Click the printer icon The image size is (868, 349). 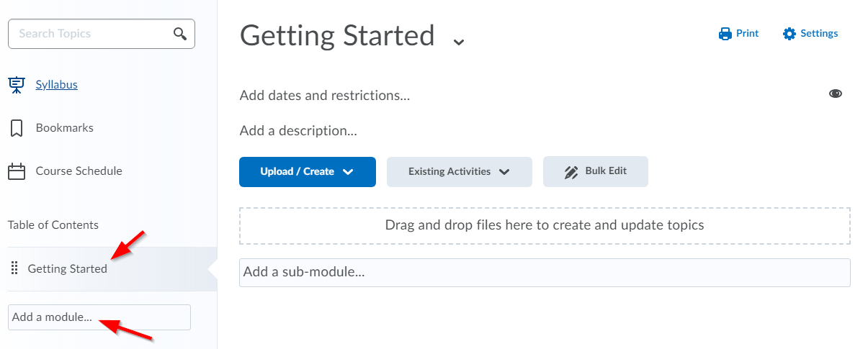[725, 34]
